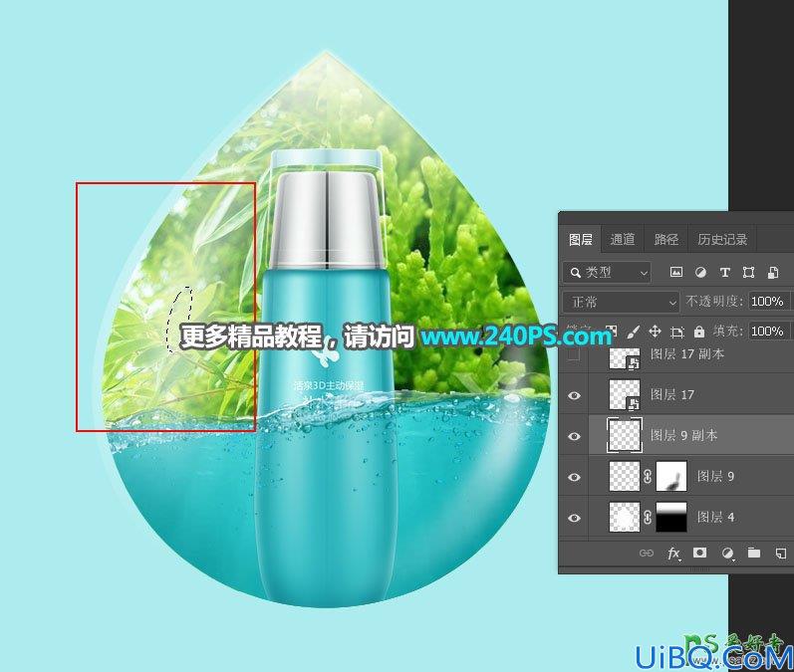Filter layers by smart object icon
This screenshot has height=672, width=794.
pos(773,272)
